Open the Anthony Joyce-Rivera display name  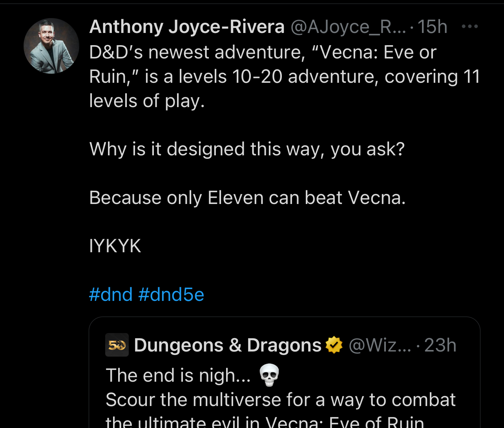pos(187,27)
